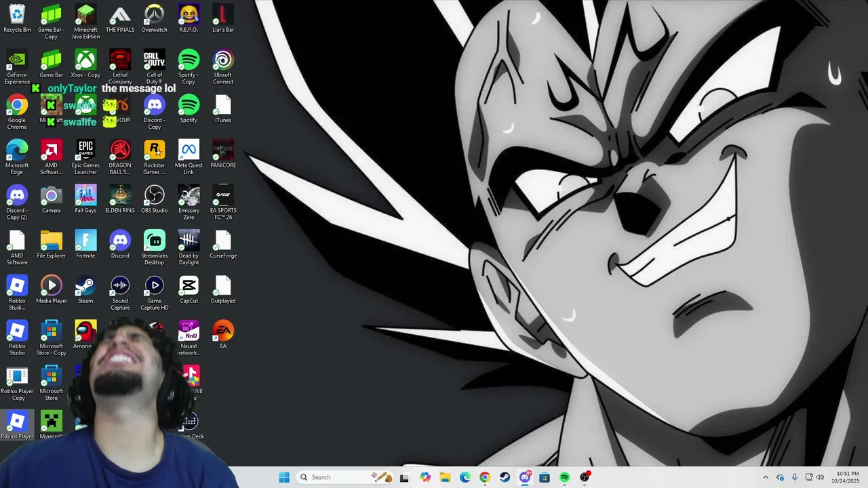Open Discord - Copy (2) shortcut

pos(17,203)
